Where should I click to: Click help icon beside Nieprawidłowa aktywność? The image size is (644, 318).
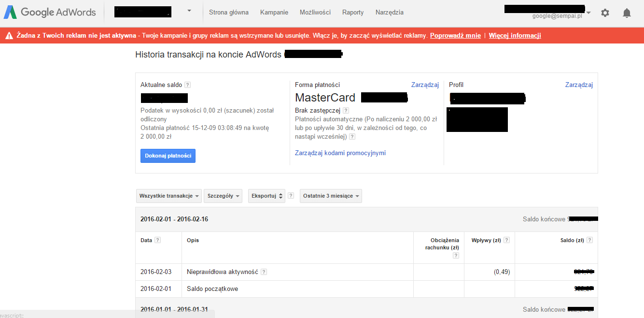tap(264, 272)
